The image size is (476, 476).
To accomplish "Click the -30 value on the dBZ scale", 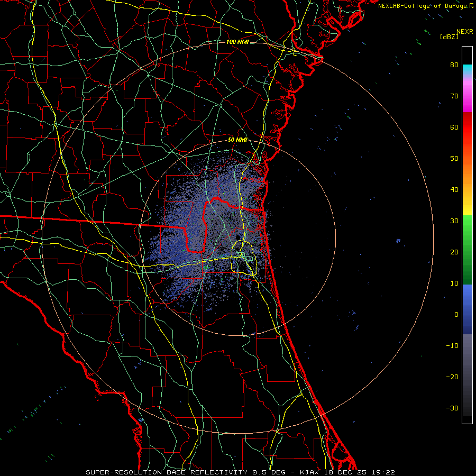I will [452, 408].
